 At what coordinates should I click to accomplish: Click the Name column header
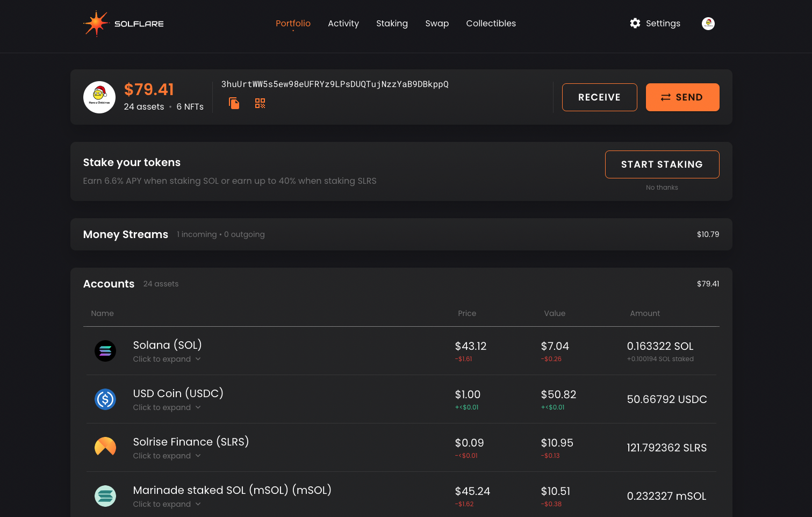(x=102, y=313)
